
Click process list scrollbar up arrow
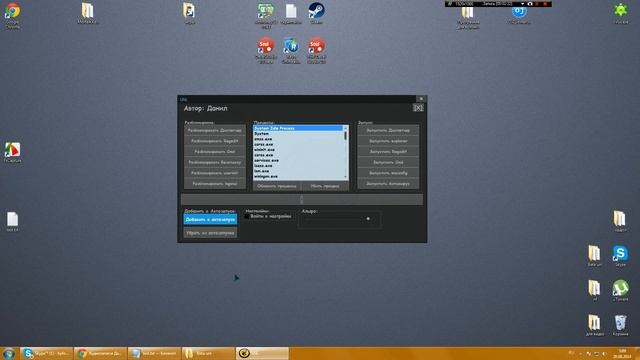346,128
